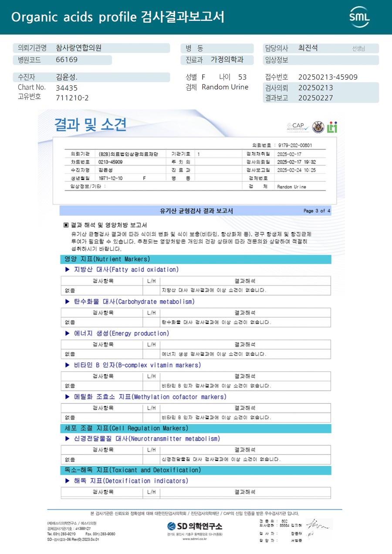Viewport: 392px width, 554px height.
Task: Click the square bullet before 결과 해석
Action: (x=66, y=225)
